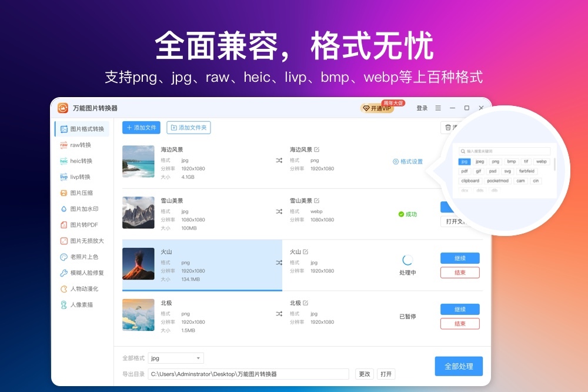Screen dimensions: 588x392
Task: Select the webp format chip in popup
Action: (541, 161)
